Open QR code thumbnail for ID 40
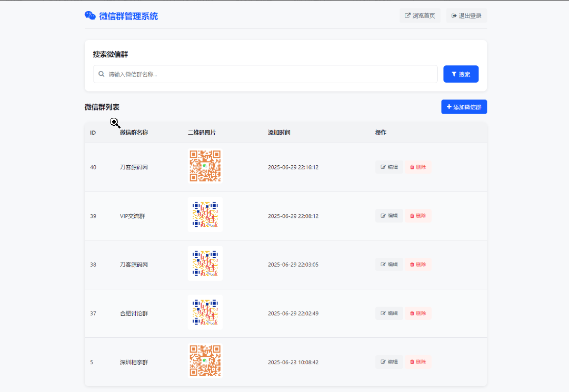The image size is (569, 392). (205, 166)
